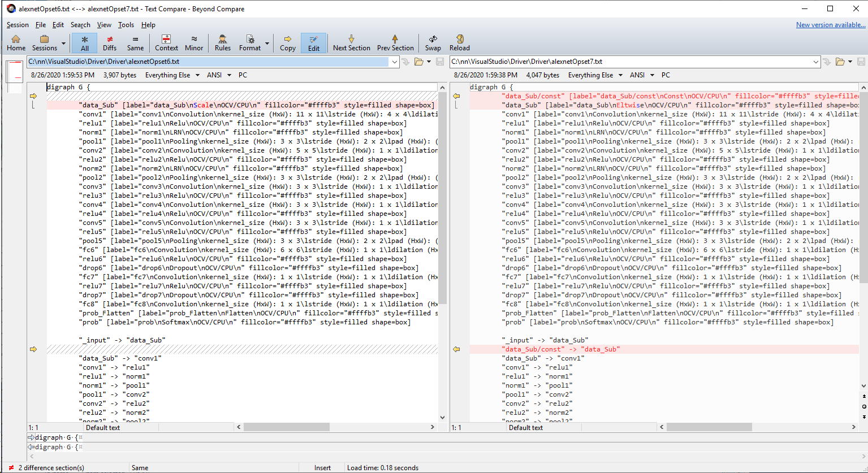Open the Rules dialog

click(222, 42)
